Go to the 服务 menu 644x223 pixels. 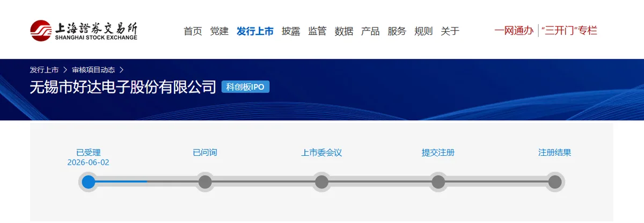(x=397, y=31)
